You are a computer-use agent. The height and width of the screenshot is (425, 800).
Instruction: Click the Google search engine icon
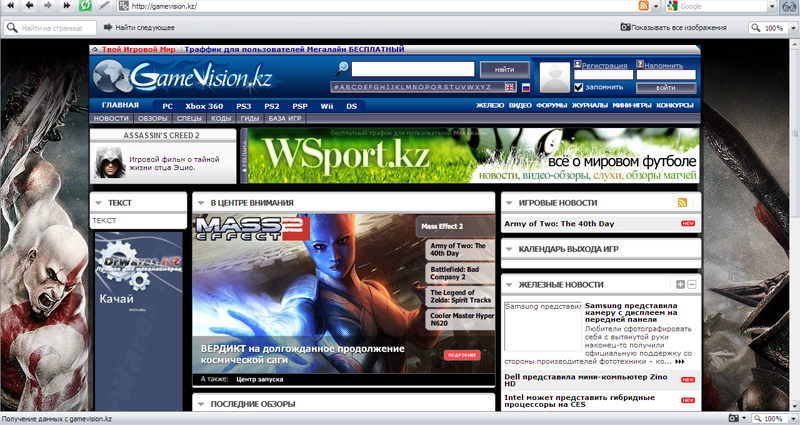tap(672, 6)
